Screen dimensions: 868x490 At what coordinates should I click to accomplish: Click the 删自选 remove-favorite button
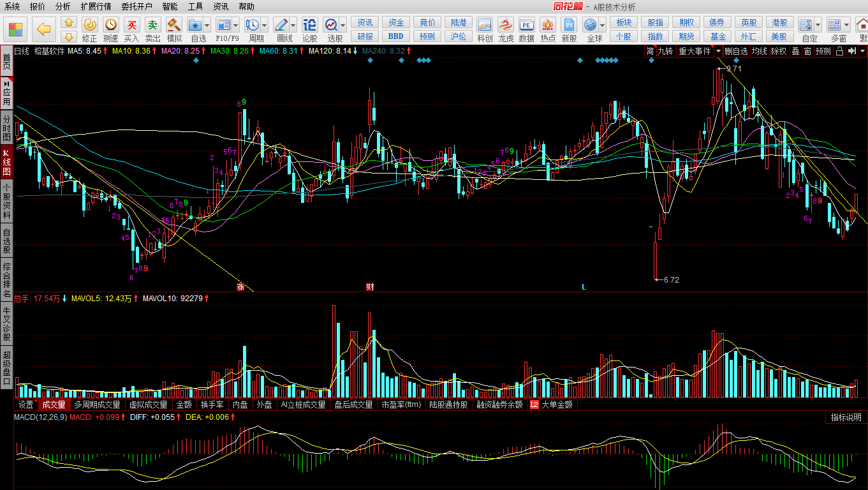(736, 51)
